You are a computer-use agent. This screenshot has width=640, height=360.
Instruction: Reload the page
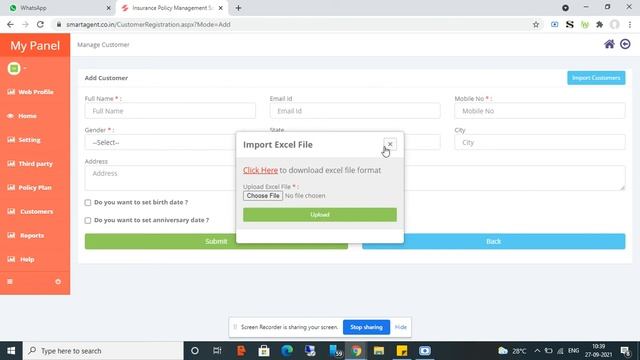(40, 24)
